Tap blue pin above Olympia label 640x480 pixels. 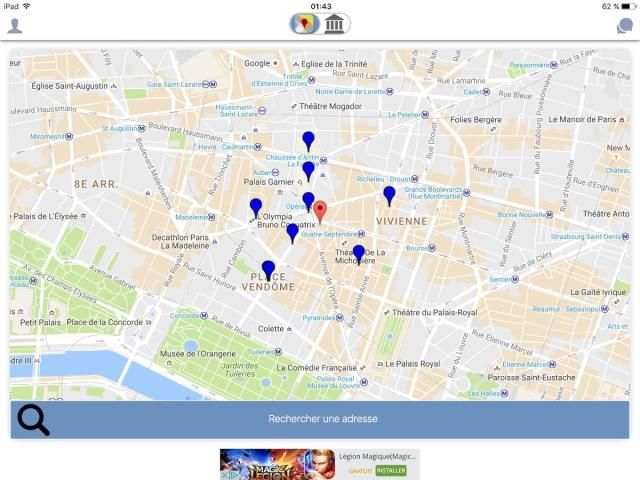pyautogui.click(x=256, y=207)
